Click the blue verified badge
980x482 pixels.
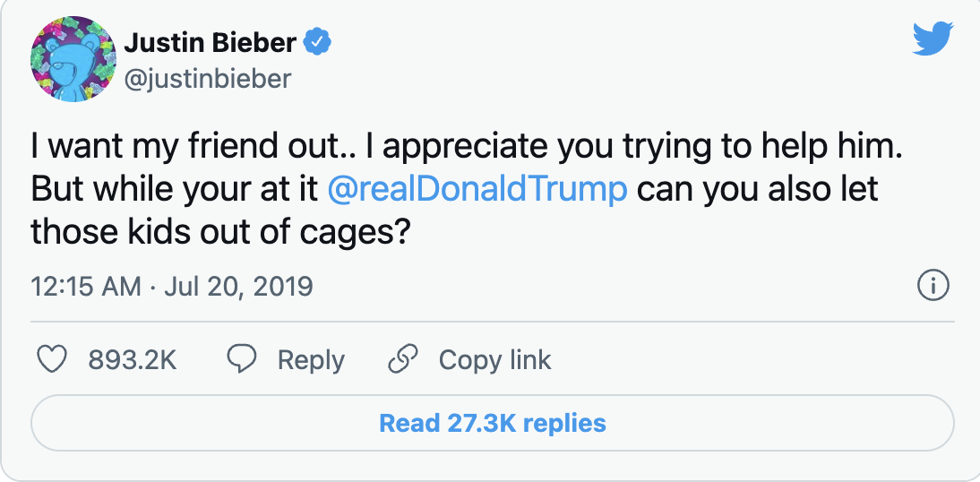click(317, 41)
